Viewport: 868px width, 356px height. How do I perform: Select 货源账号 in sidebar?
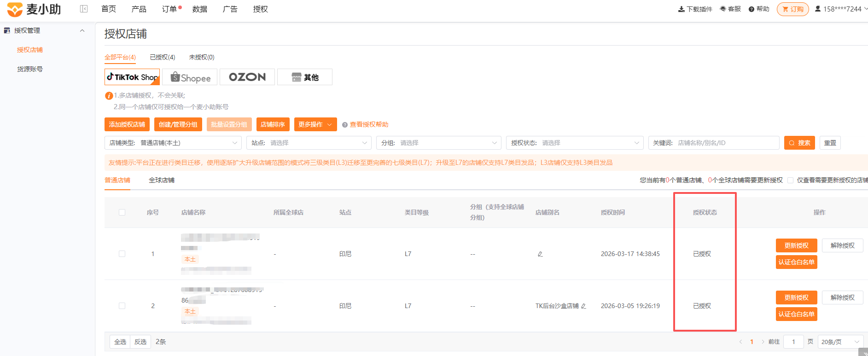pos(30,69)
